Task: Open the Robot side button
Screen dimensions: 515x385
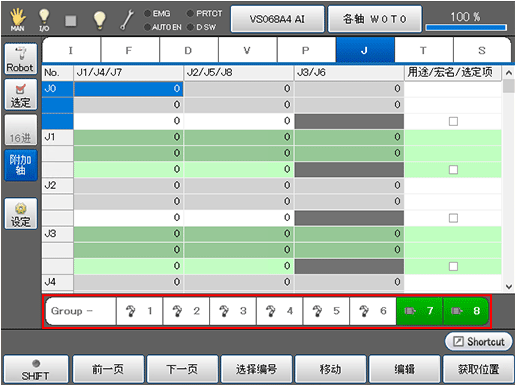Action: pos(21,59)
